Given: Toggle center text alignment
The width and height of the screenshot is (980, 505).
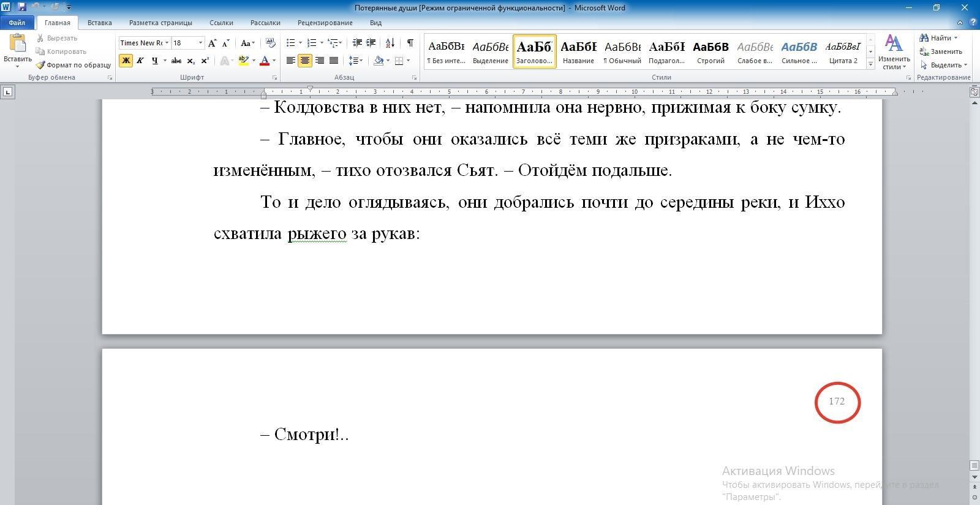Looking at the screenshot, I should click(x=305, y=61).
